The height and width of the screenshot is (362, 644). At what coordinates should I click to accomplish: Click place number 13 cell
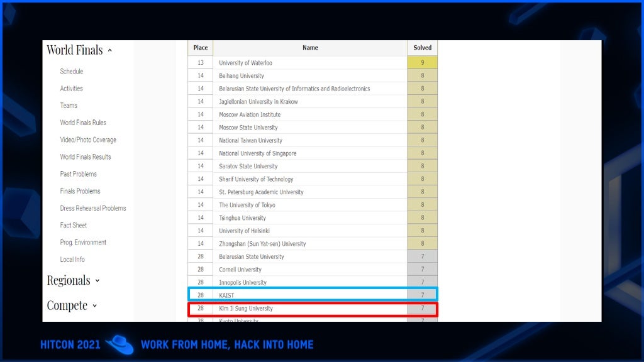(x=201, y=63)
